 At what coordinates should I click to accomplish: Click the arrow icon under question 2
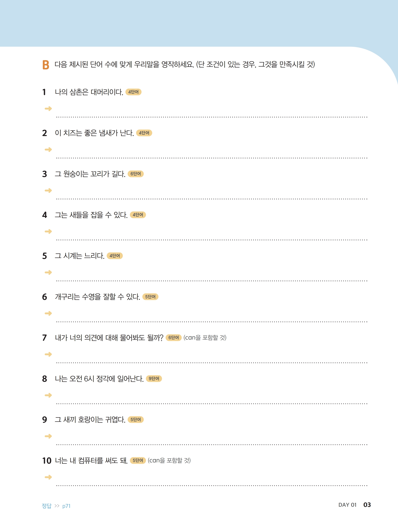(x=48, y=150)
